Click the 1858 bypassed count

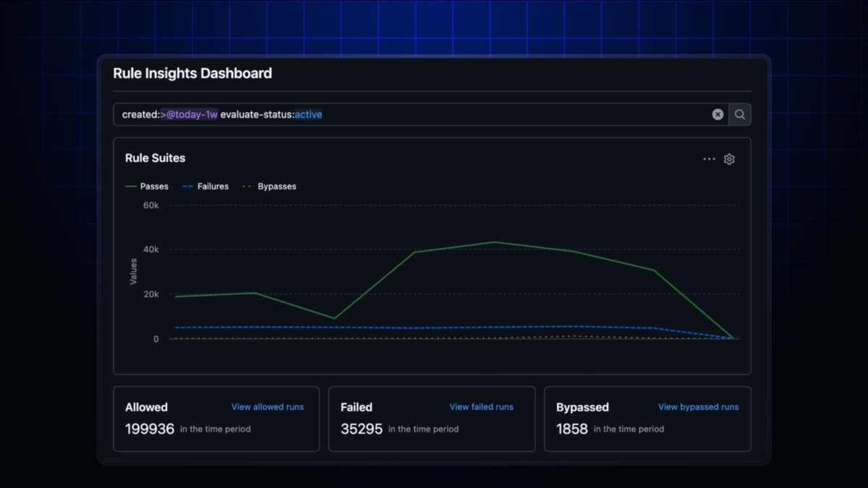tap(572, 429)
